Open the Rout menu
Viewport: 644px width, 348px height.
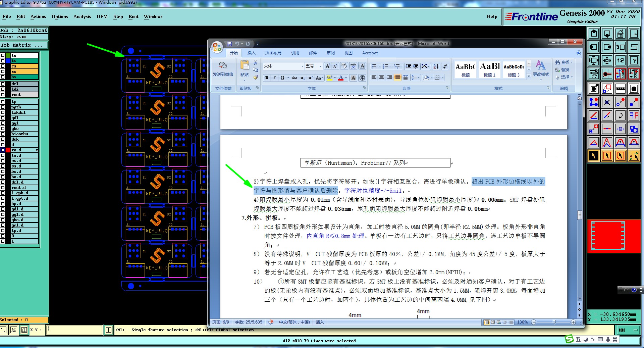point(133,16)
